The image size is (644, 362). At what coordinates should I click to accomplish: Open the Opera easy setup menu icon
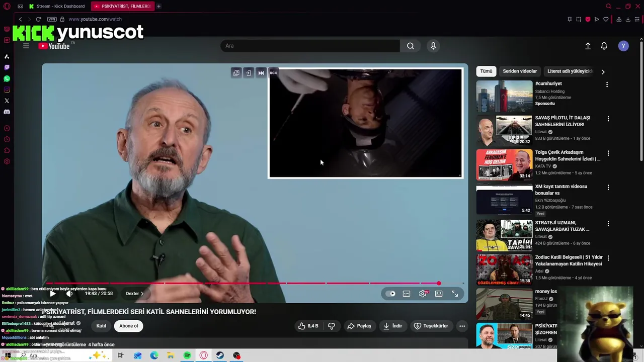click(637, 19)
